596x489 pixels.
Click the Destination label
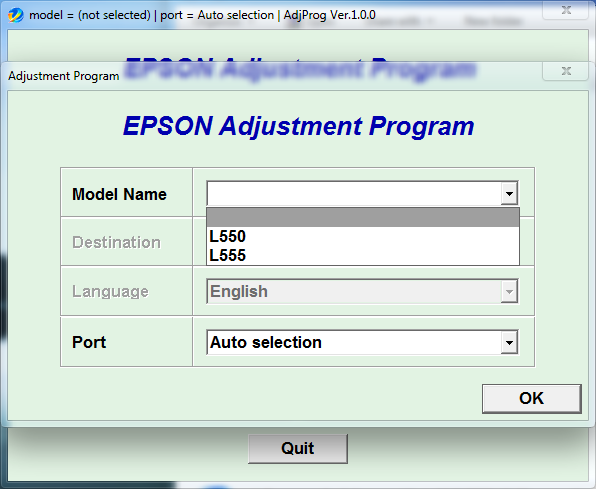[x=116, y=243]
